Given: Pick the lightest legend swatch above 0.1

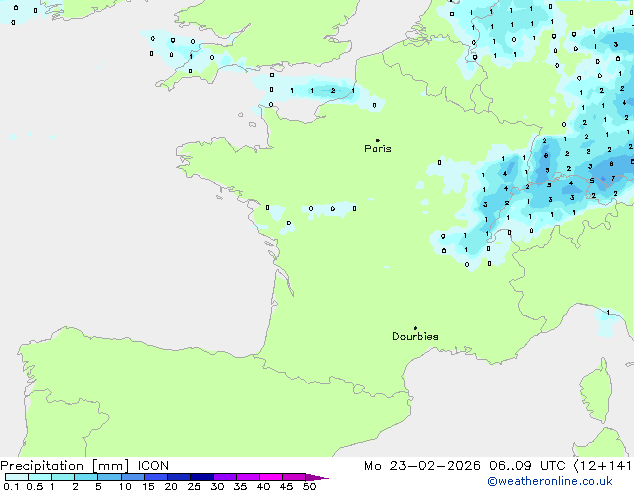Looking at the screenshot, I should pos(17,477).
